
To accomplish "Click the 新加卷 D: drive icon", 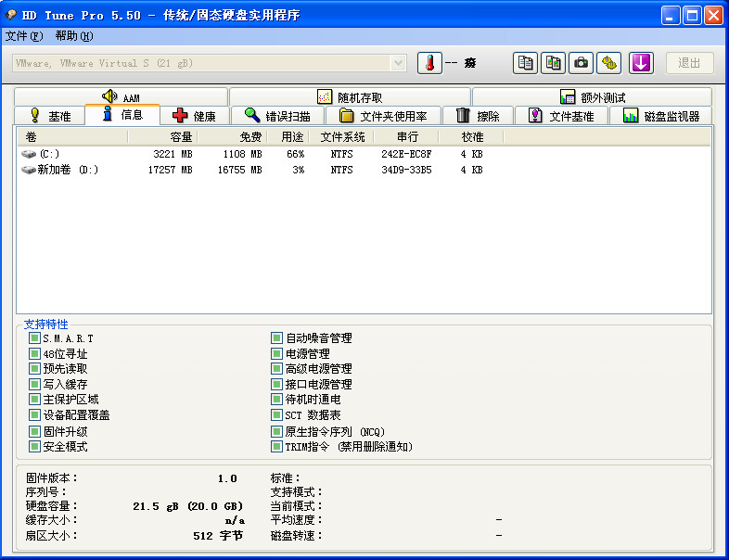I will [29, 170].
